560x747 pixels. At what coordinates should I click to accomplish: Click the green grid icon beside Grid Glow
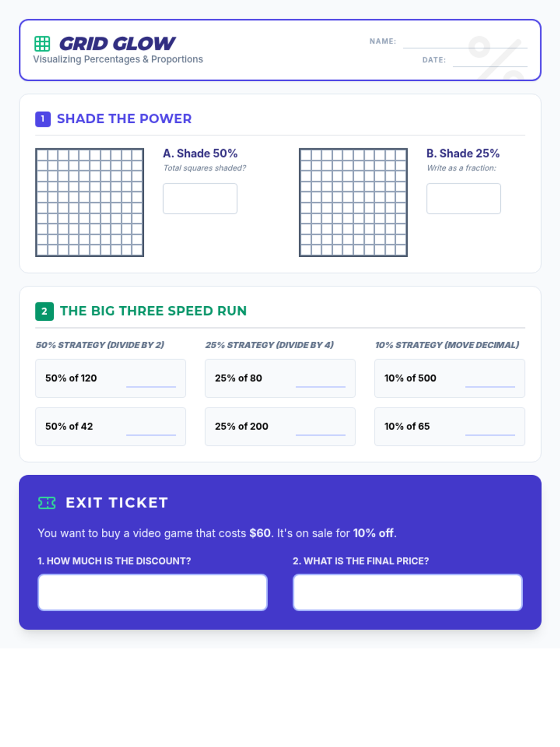[42, 43]
